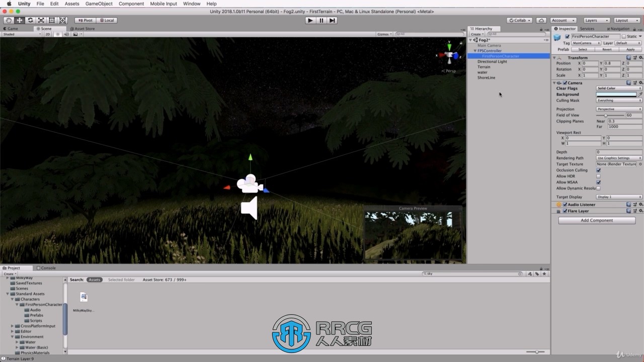This screenshot has width=644, height=362.
Task: Open Rendering Path dropdown
Action: (x=619, y=158)
